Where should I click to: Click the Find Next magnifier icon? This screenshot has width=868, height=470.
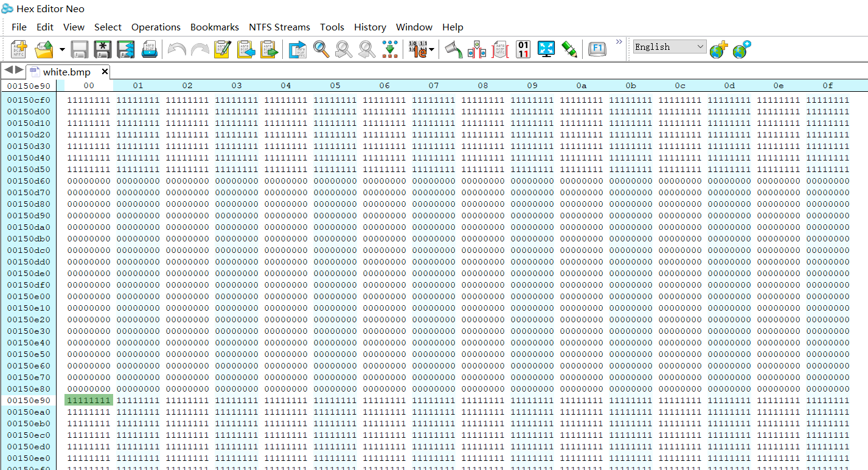344,49
